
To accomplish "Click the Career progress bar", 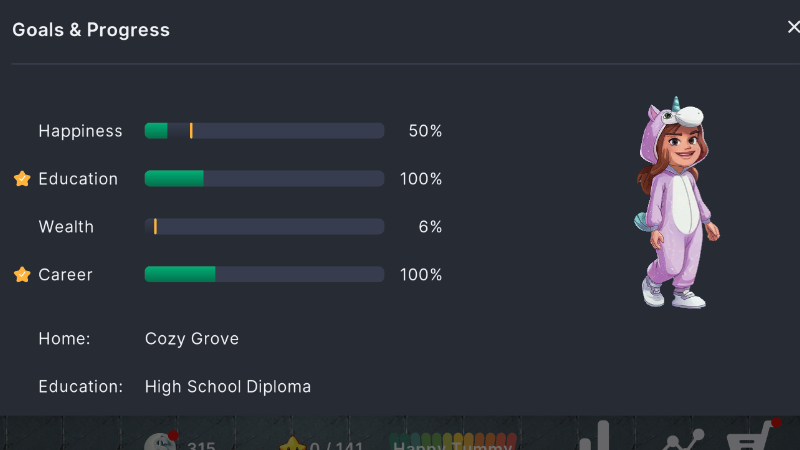I will click(x=264, y=275).
